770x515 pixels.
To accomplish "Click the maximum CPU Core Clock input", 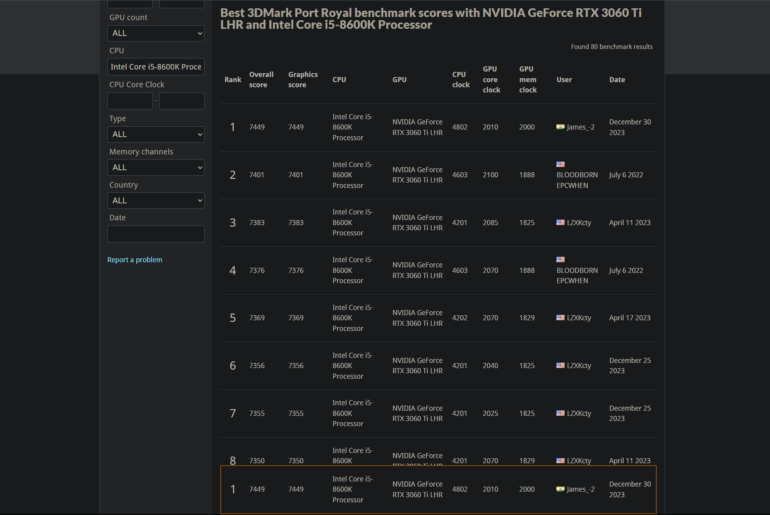I will pos(182,101).
